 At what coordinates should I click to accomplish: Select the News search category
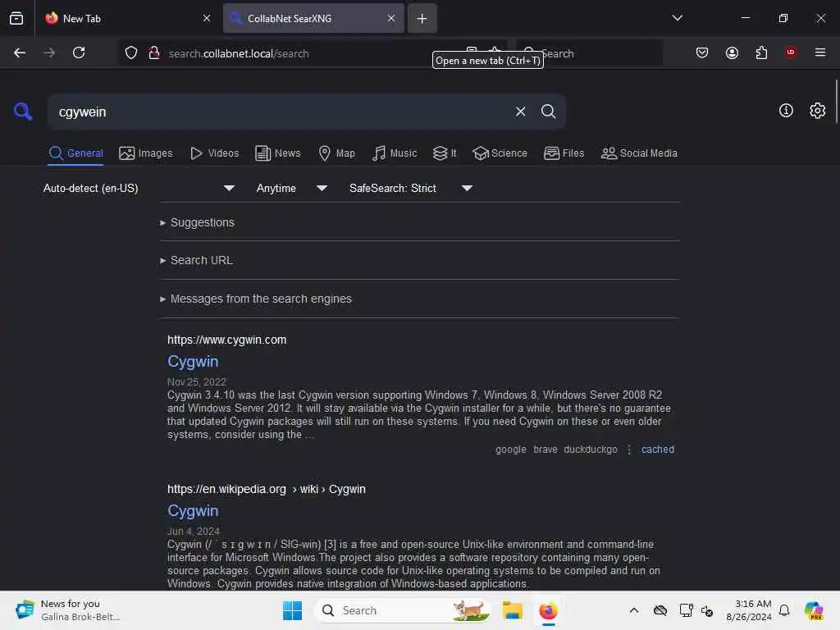(277, 153)
